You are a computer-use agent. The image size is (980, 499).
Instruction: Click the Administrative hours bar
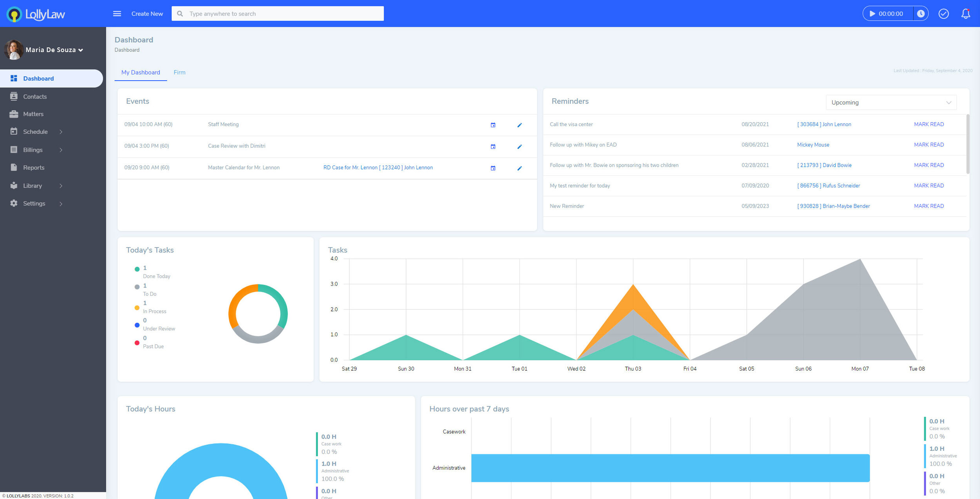pyautogui.click(x=670, y=468)
